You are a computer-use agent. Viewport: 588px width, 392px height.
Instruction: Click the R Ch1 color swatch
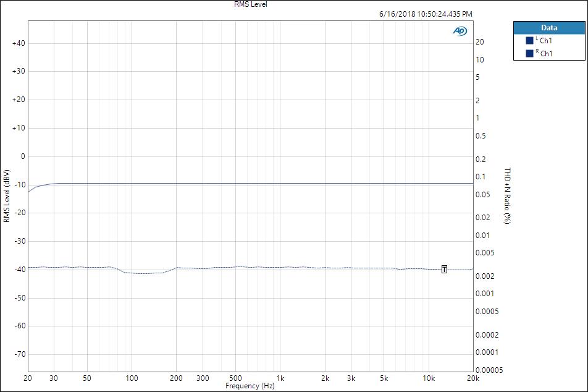[529, 53]
